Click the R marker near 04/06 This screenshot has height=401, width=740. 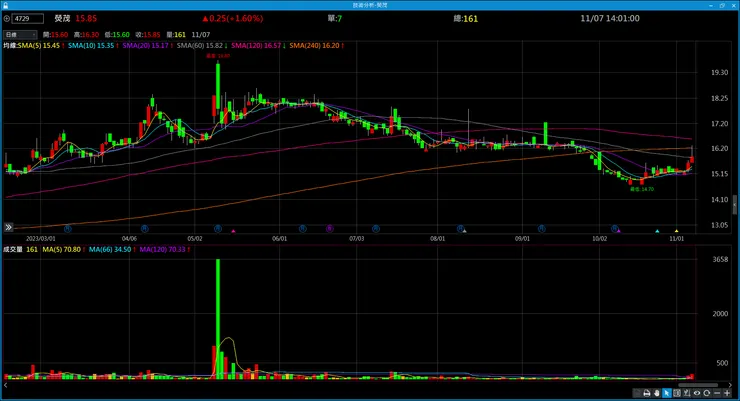144,229
